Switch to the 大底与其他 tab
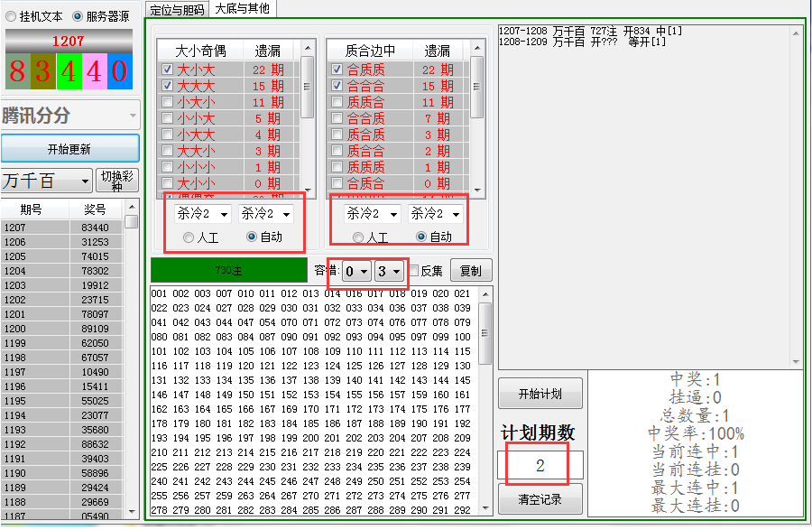812x530 pixels. (x=242, y=9)
